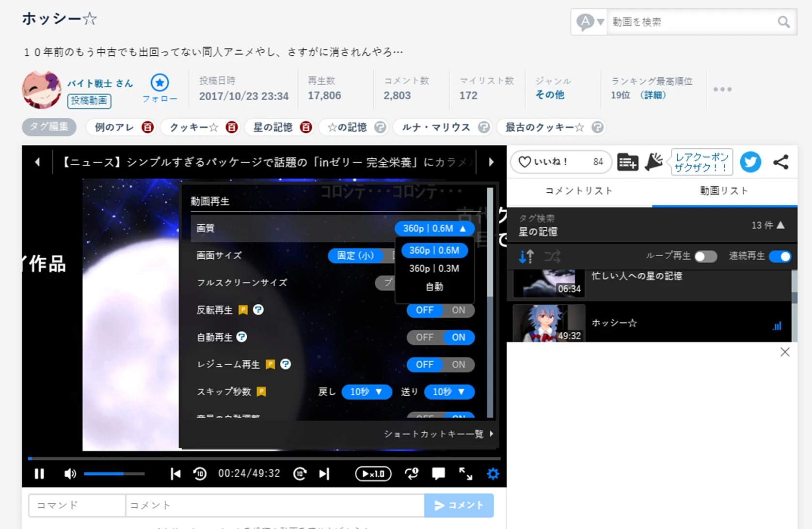This screenshot has height=529, width=812.
Task: Open the レアクーポン ザクザク banner
Action: [x=701, y=162]
